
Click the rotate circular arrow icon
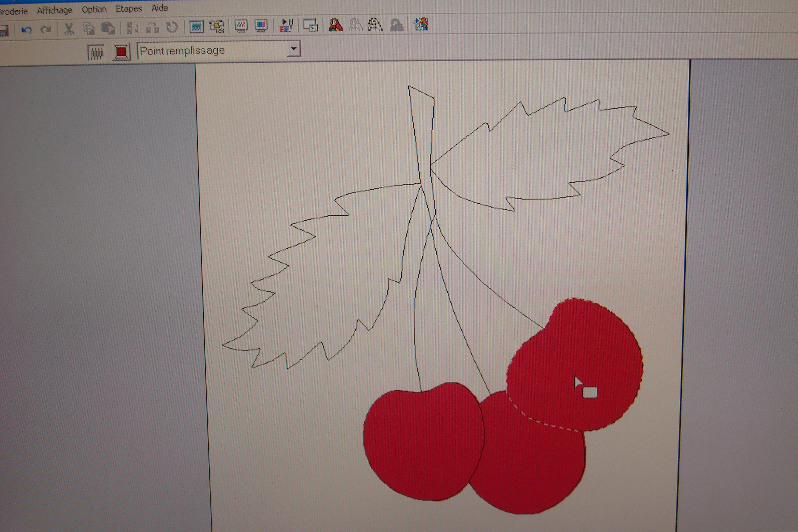(172, 27)
